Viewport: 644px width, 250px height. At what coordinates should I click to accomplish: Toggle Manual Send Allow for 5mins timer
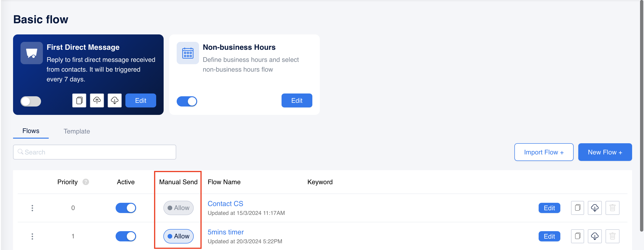178,236
